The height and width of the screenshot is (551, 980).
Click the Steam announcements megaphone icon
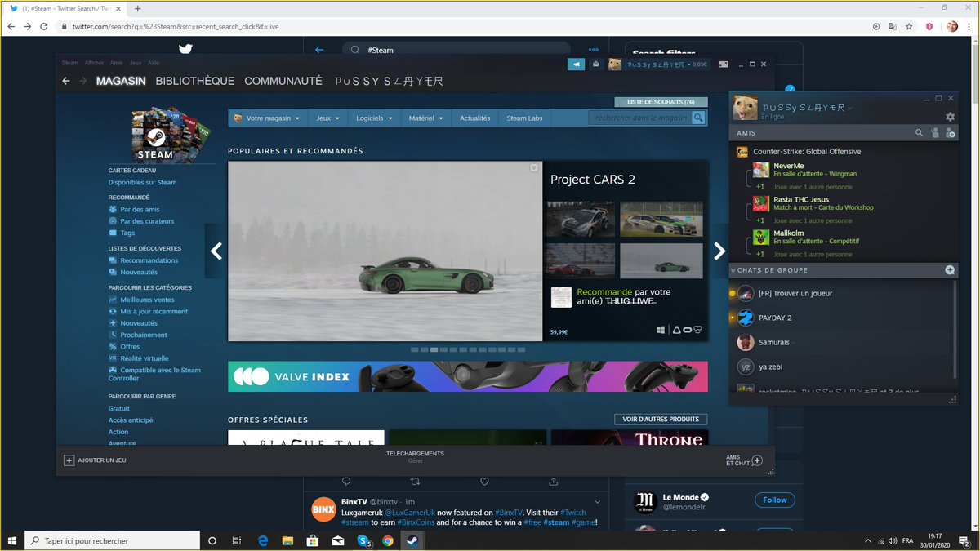[576, 64]
